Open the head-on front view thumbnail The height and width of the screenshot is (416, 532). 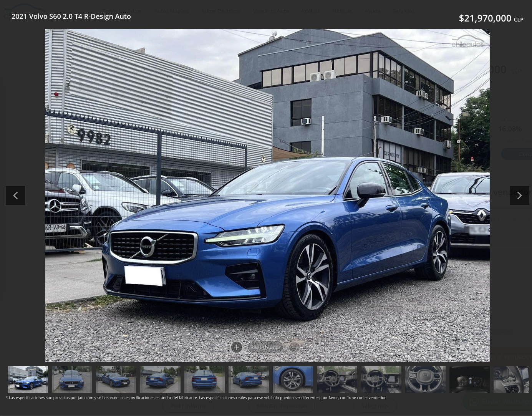tap(72, 380)
